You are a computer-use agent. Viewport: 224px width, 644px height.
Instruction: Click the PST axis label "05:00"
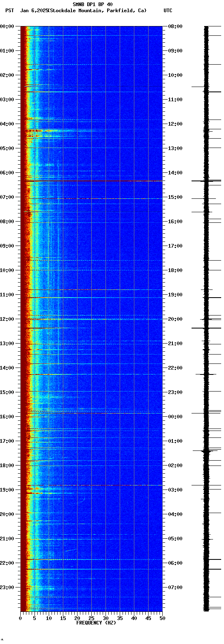coord(7,148)
